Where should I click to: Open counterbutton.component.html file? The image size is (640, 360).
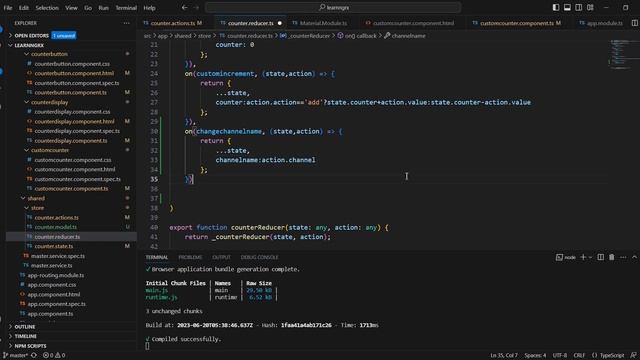pyautogui.click(x=74, y=73)
